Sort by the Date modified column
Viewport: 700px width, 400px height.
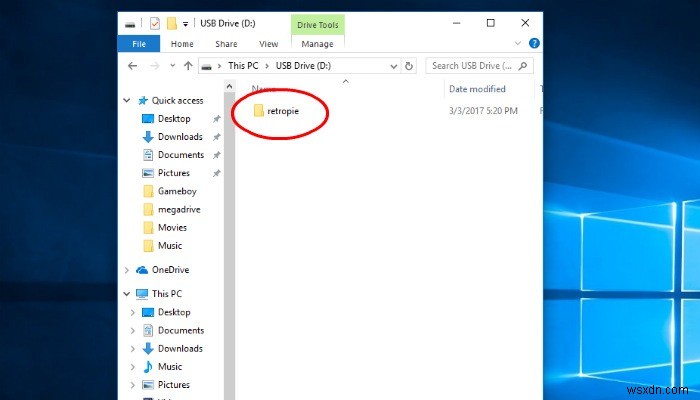click(x=477, y=89)
